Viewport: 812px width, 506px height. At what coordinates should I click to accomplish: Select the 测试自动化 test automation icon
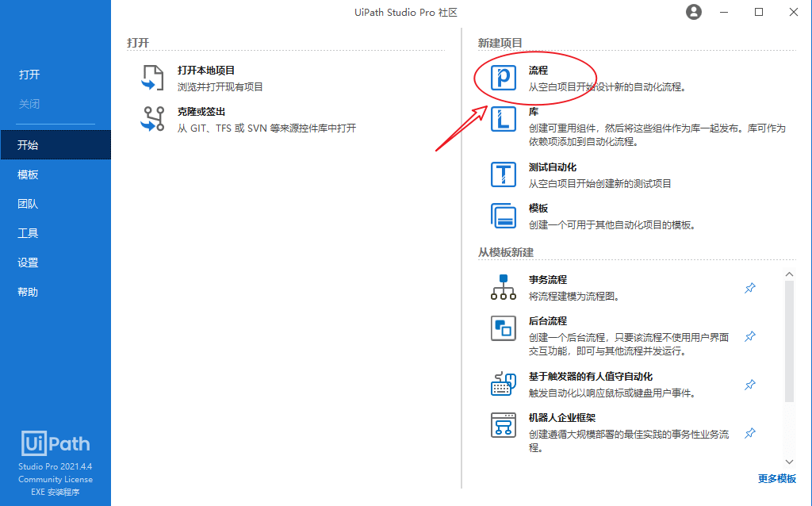[x=504, y=174]
